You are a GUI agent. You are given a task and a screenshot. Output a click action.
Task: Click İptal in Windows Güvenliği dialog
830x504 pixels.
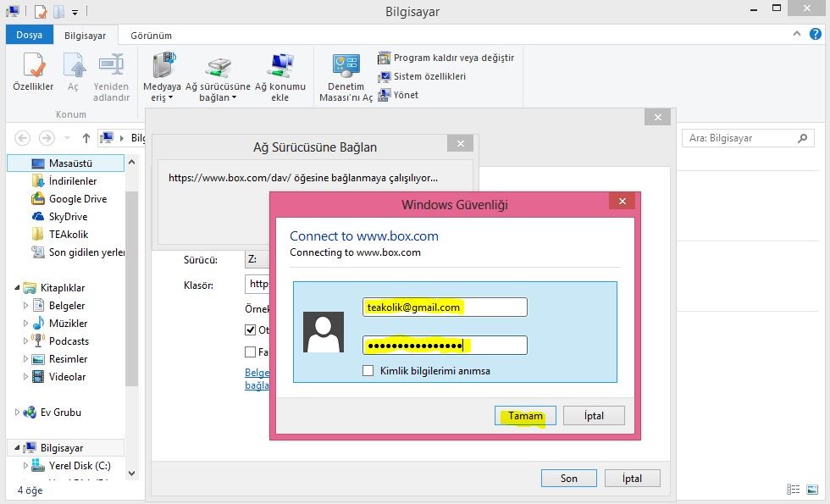pos(594,416)
